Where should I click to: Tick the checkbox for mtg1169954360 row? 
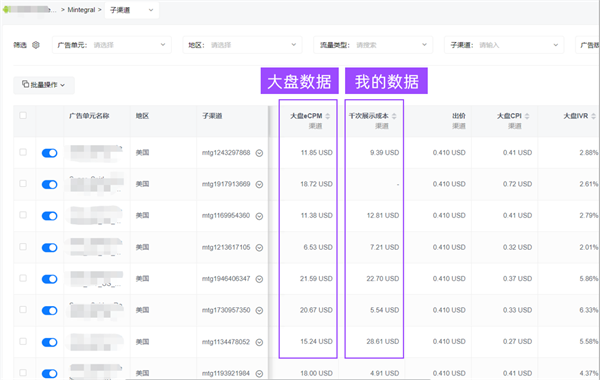(23, 215)
